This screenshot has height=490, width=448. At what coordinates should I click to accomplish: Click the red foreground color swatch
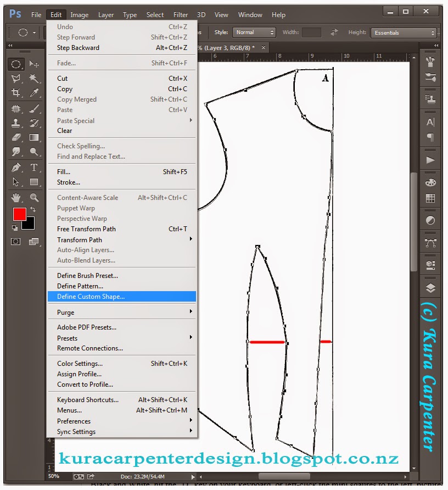21,214
